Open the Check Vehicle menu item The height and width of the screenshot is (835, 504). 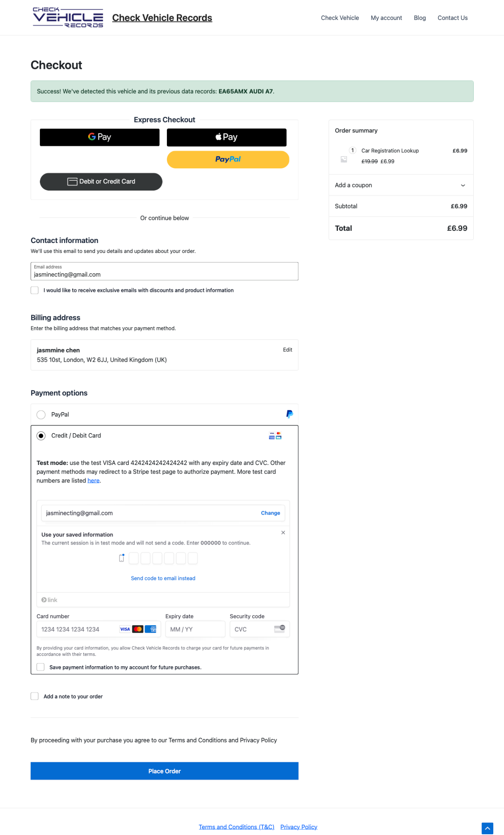pos(340,18)
